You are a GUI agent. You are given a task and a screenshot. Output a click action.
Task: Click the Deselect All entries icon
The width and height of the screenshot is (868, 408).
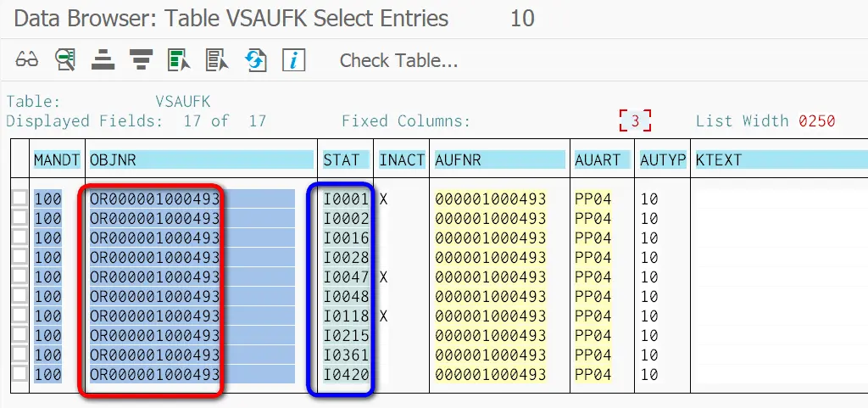click(x=217, y=59)
